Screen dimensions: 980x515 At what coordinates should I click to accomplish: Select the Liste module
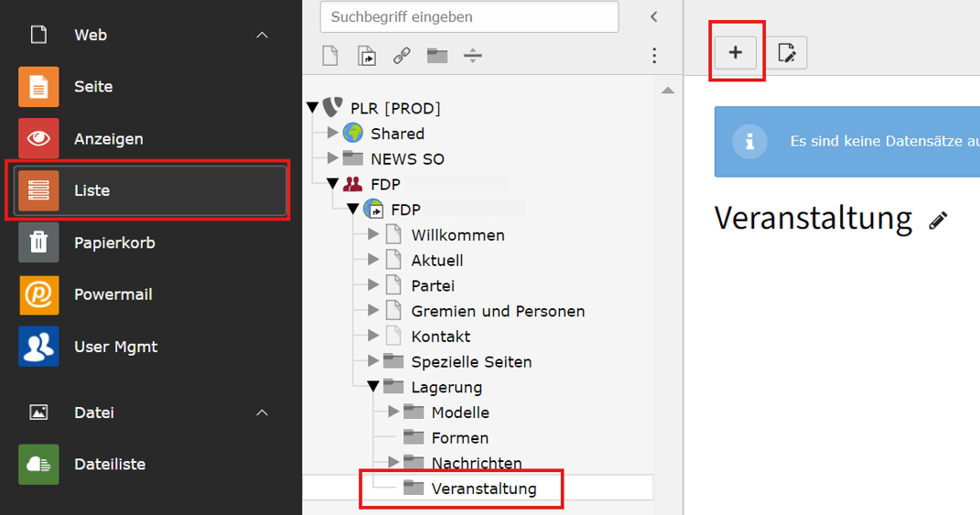pyautogui.click(x=150, y=190)
